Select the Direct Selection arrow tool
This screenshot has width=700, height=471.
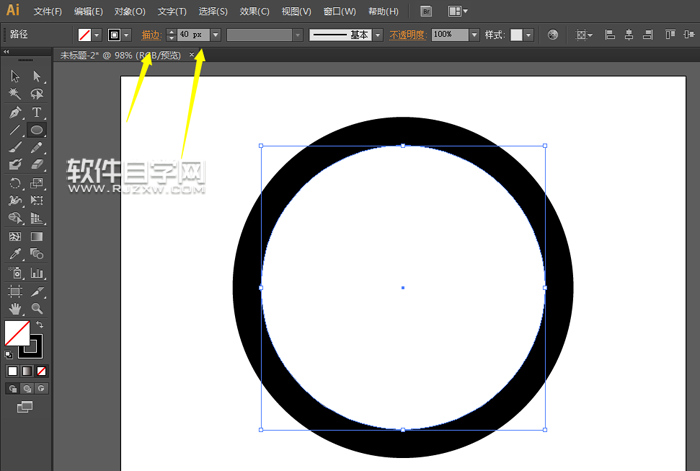37,76
